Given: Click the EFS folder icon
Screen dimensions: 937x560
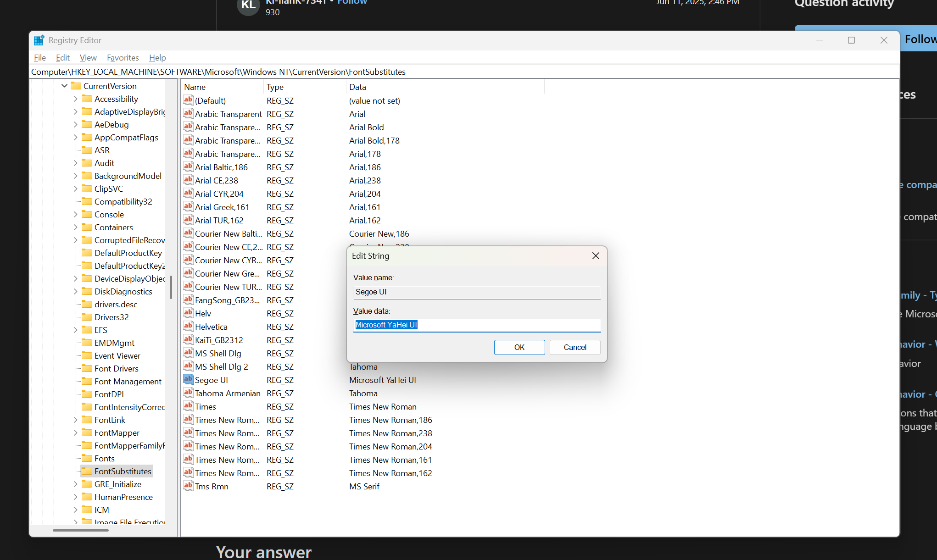Looking at the screenshot, I should click(x=87, y=330).
